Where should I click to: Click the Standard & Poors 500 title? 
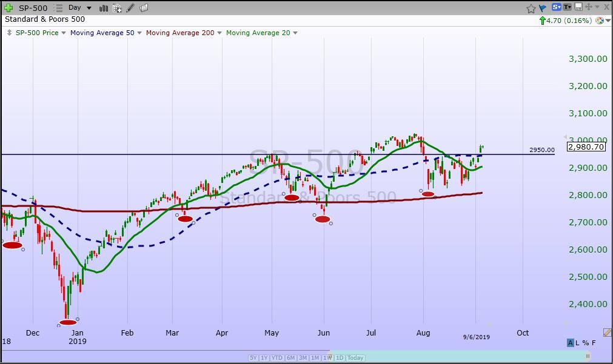point(45,19)
